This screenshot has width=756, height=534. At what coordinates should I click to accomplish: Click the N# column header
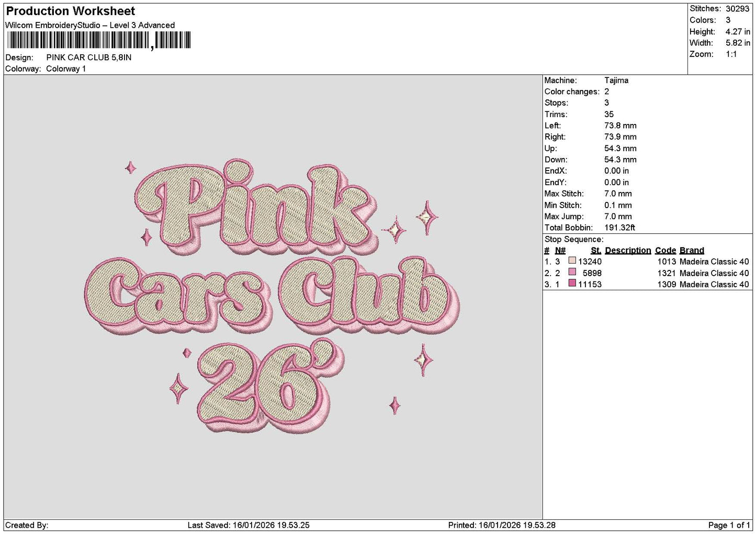560,251
